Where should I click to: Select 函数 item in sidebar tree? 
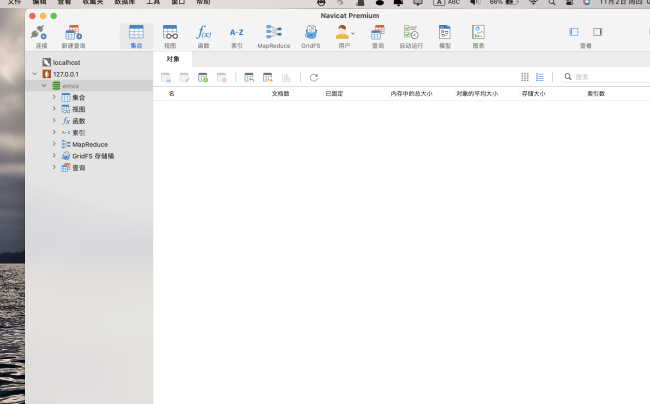(x=78, y=121)
